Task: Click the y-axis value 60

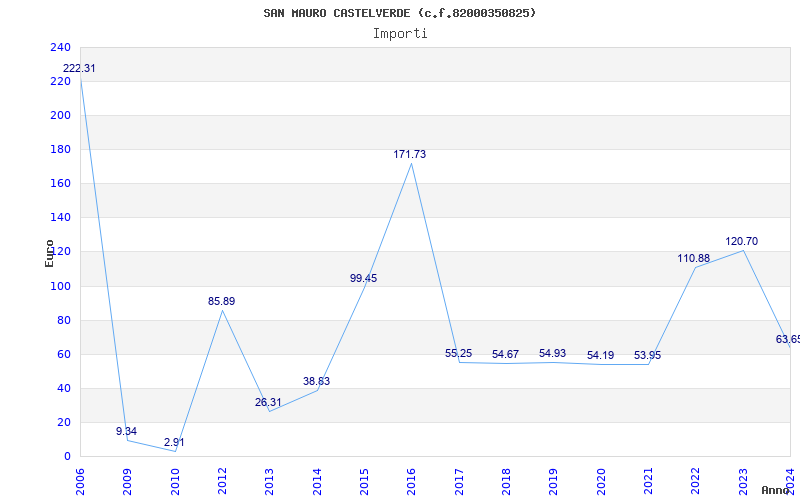Action: tap(64, 355)
